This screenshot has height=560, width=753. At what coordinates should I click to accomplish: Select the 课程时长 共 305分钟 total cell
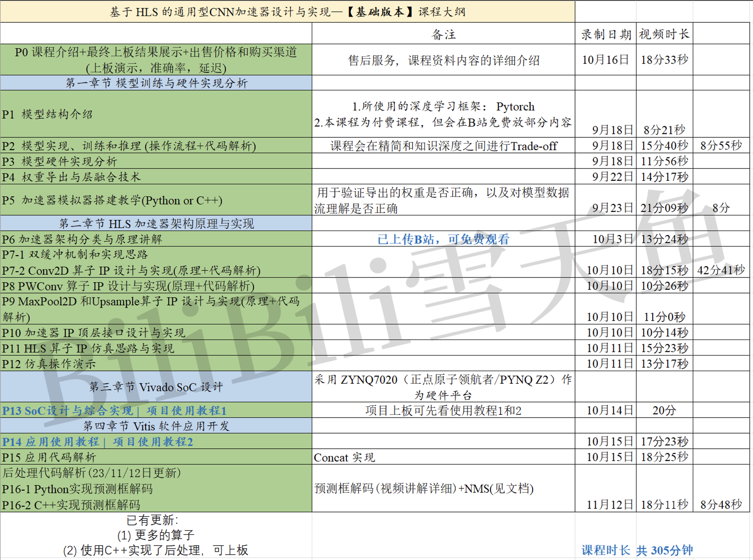[637, 550]
